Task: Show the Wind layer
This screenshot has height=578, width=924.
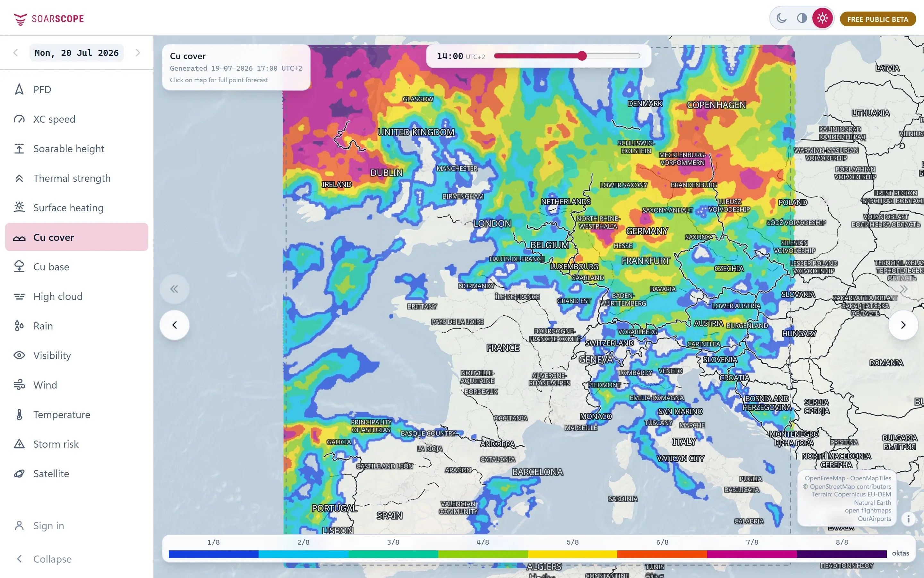Action: coord(77,385)
